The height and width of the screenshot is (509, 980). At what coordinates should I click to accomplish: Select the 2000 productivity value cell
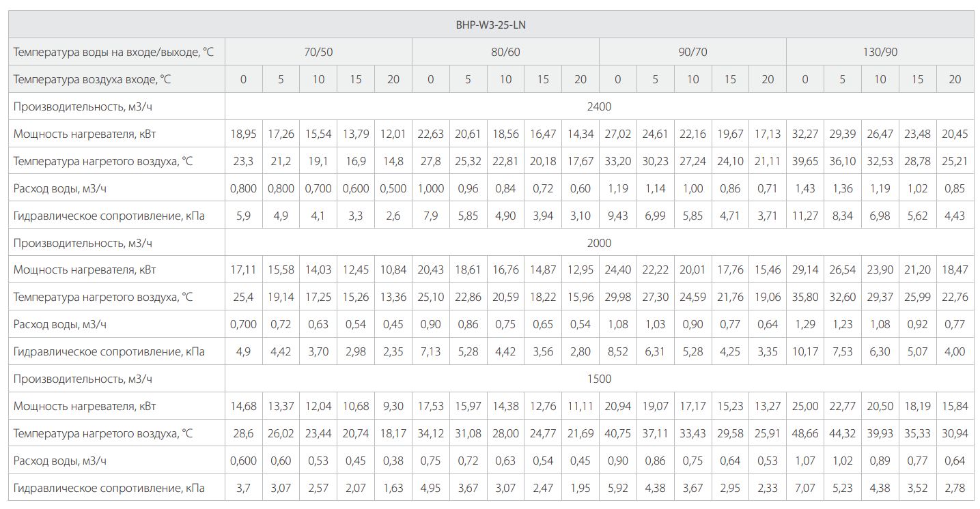[599, 243]
